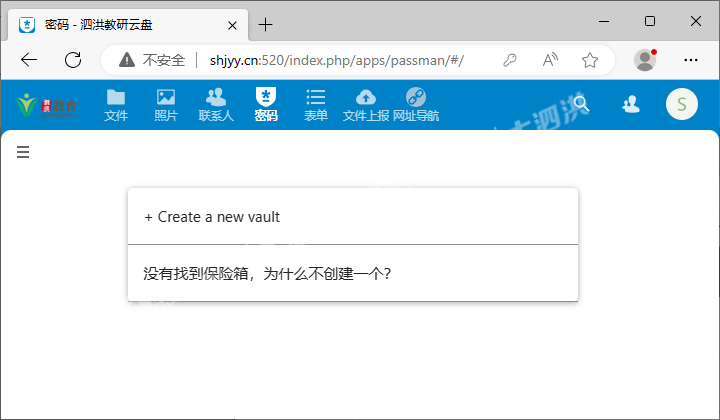Open the 网址导航 link navigation app

[x=416, y=105]
